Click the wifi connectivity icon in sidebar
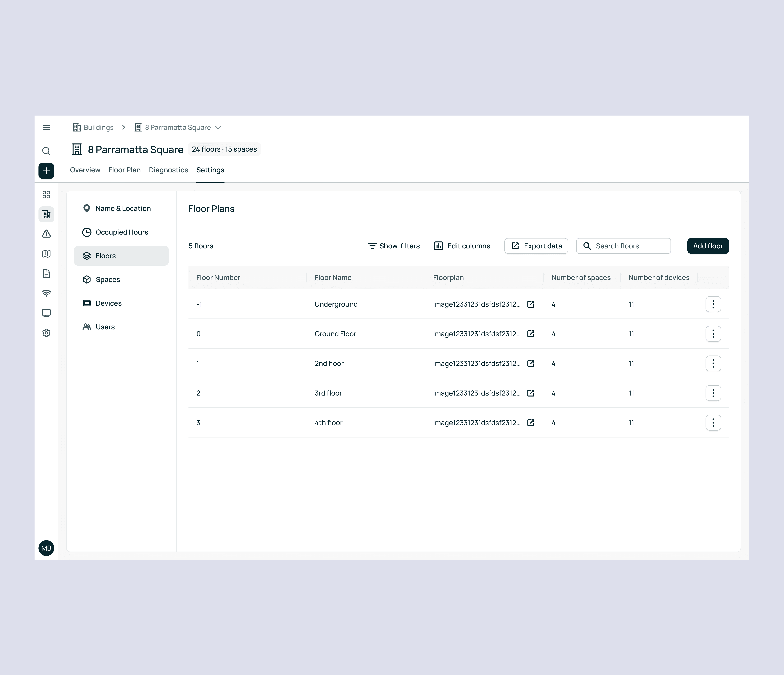Viewport: 784px width, 675px height. tap(46, 293)
